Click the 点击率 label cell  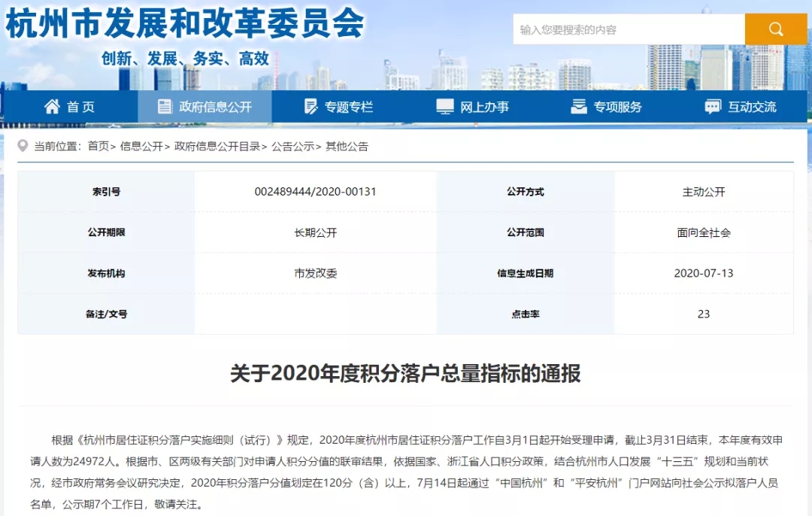(525, 314)
